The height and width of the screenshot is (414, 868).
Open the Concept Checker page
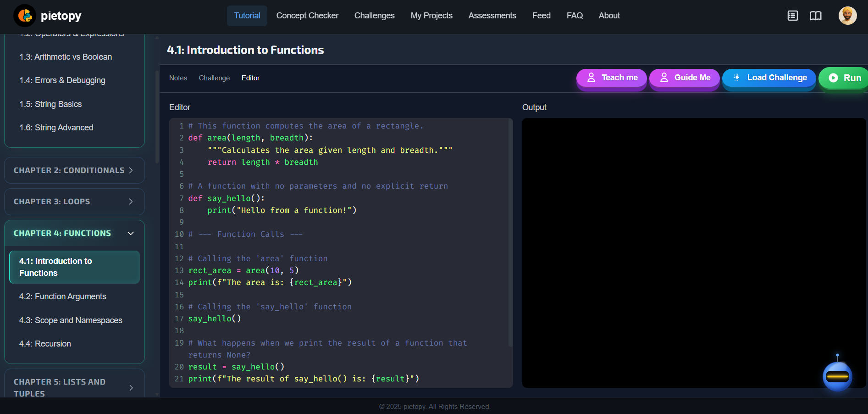coord(307,15)
